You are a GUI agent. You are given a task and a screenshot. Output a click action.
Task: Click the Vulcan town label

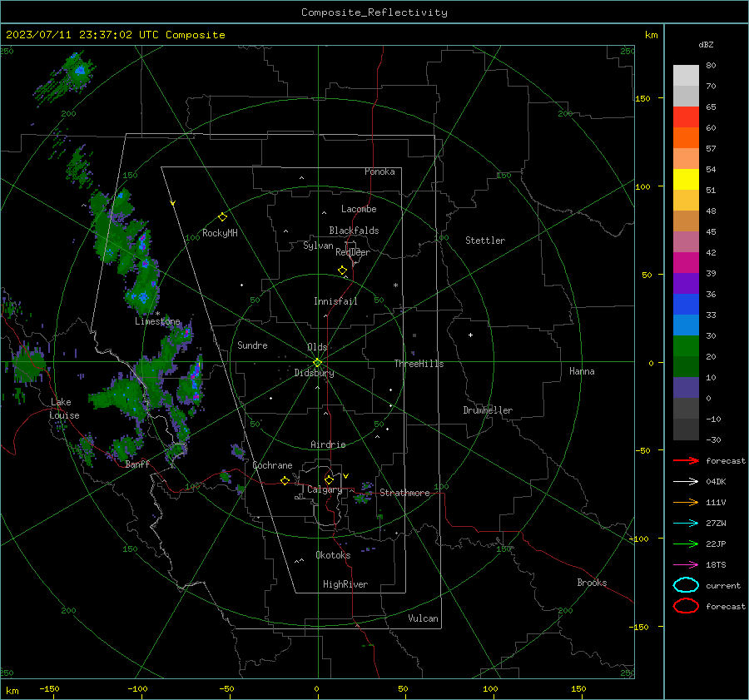(x=423, y=618)
